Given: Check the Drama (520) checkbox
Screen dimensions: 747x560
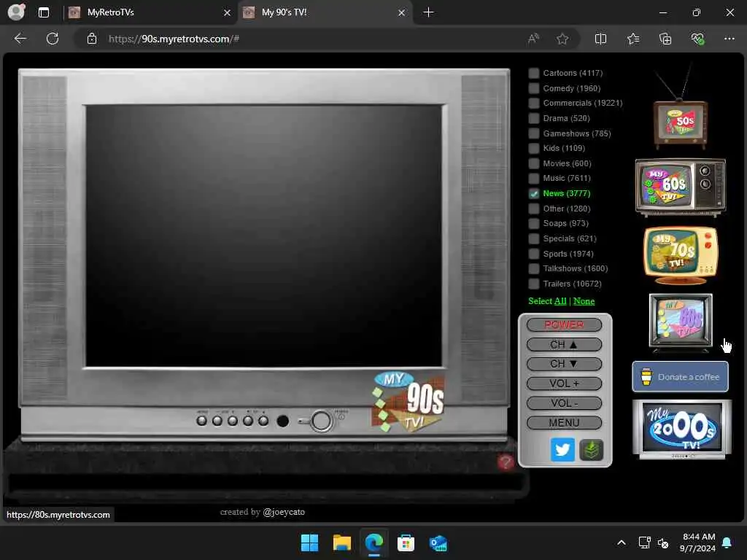Looking at the screenshot, I should 533,118.
